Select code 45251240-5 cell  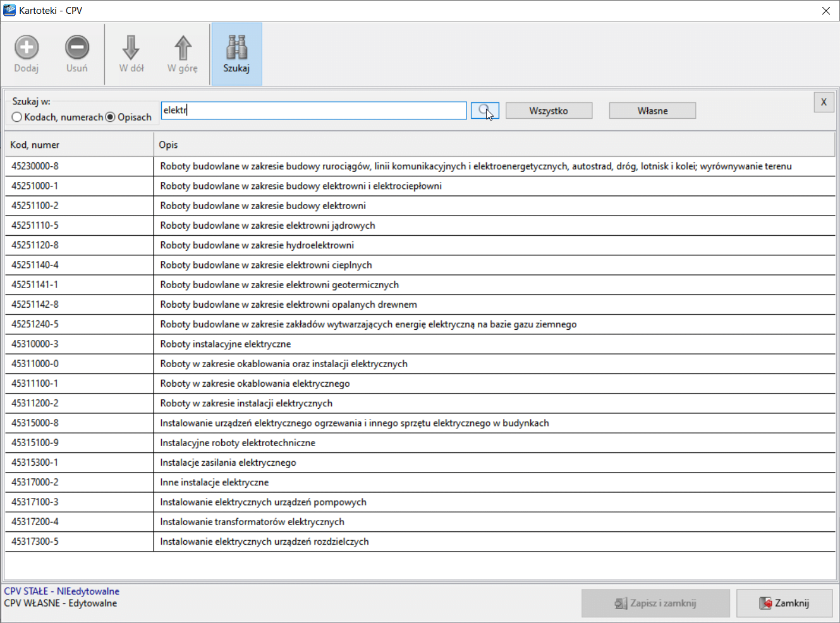[x=79, y=324]
